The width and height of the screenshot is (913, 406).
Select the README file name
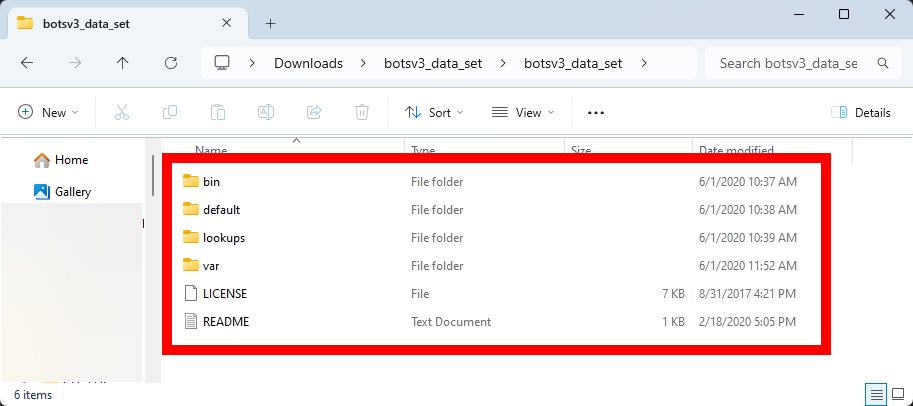[x=226, y=322]
